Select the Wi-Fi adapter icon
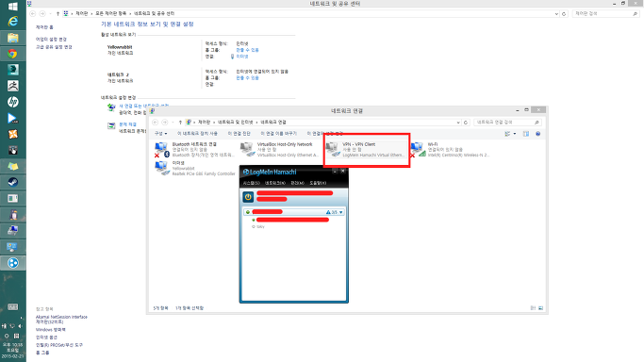The image size is (644, 362). pyautogui.click(x=418, y=149)
